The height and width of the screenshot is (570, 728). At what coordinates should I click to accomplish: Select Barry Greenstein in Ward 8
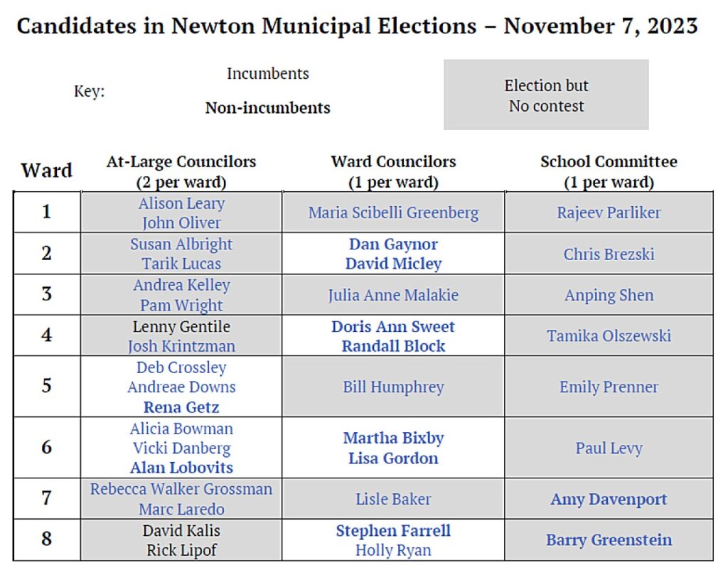pos(609,540)
